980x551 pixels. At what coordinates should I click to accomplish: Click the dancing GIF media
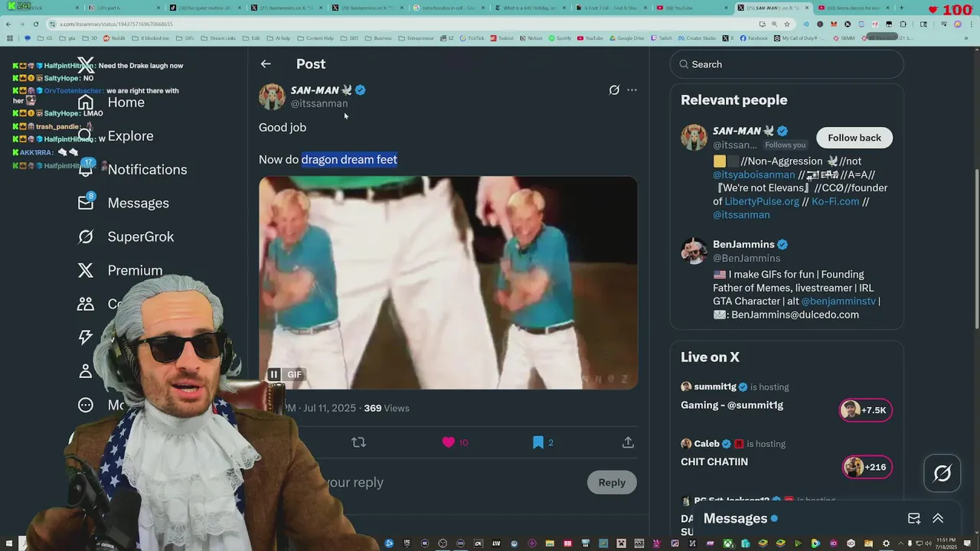click(x=448, y=283)
